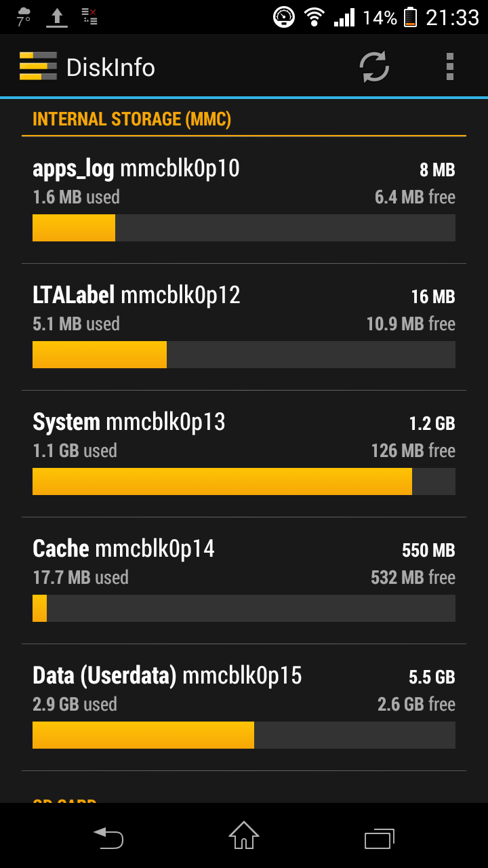Open the recent apps switcher
The height and width of the screenshot is (868, 488).
[x=379, y=837]
